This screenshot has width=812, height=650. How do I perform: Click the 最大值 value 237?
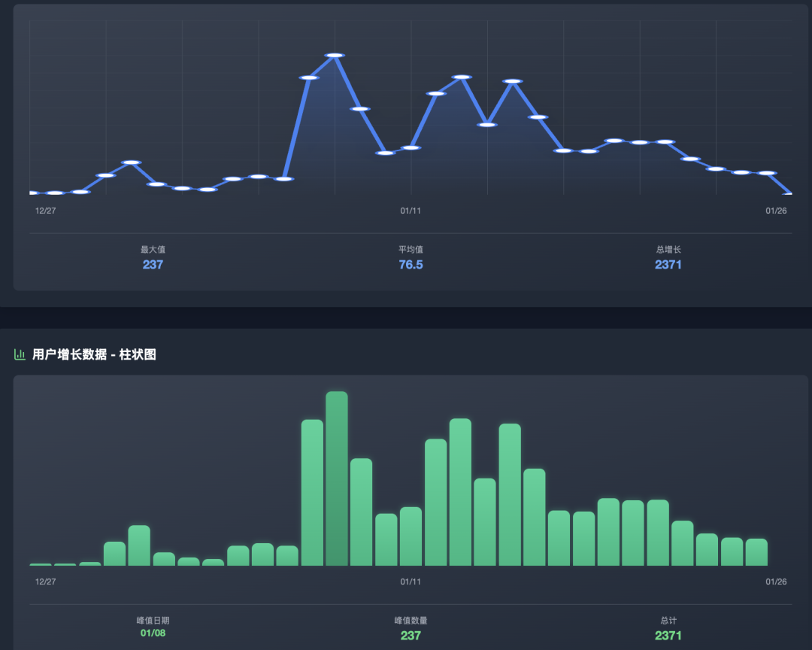[x=153, y=265]
